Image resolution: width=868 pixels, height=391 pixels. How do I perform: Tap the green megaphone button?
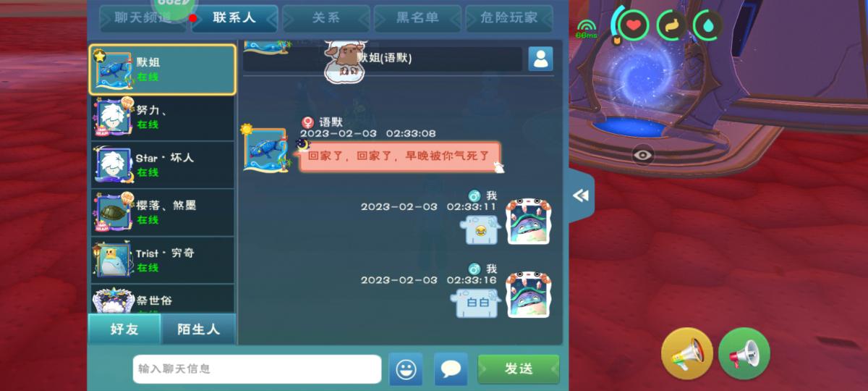click(744, 353)
